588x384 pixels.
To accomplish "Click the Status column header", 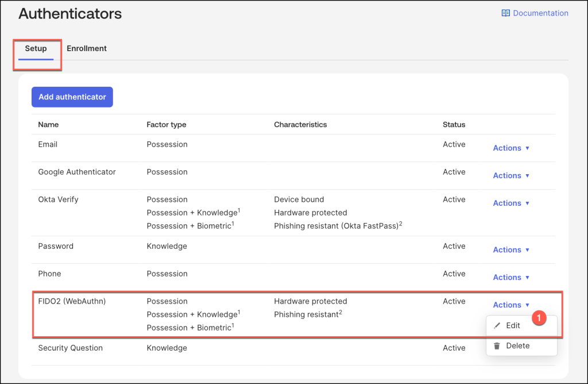I will tap(454, 124).
